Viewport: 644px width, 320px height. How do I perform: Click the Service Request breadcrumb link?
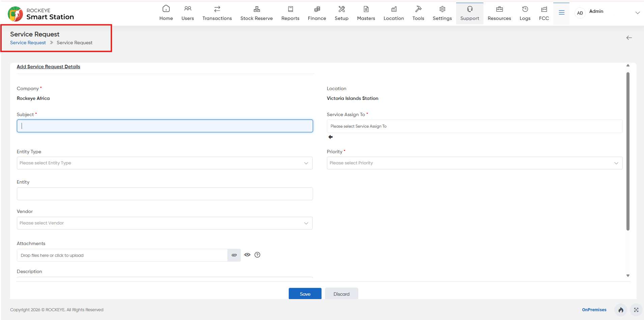point(28,43)
